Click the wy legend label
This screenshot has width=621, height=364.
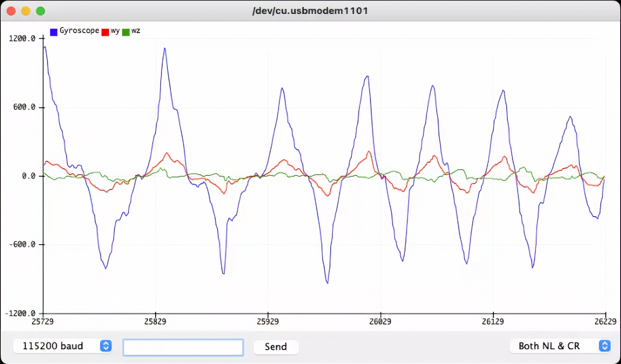tap(115, 31)
